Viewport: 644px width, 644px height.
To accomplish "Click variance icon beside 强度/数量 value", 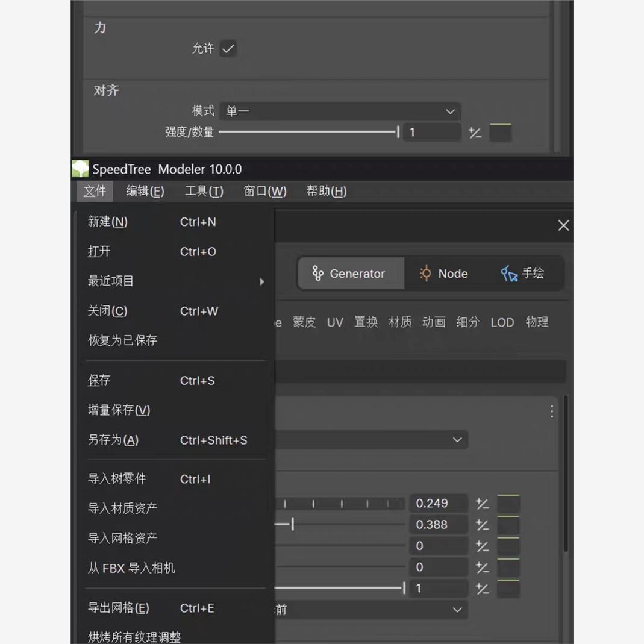I will pos(475,133).
